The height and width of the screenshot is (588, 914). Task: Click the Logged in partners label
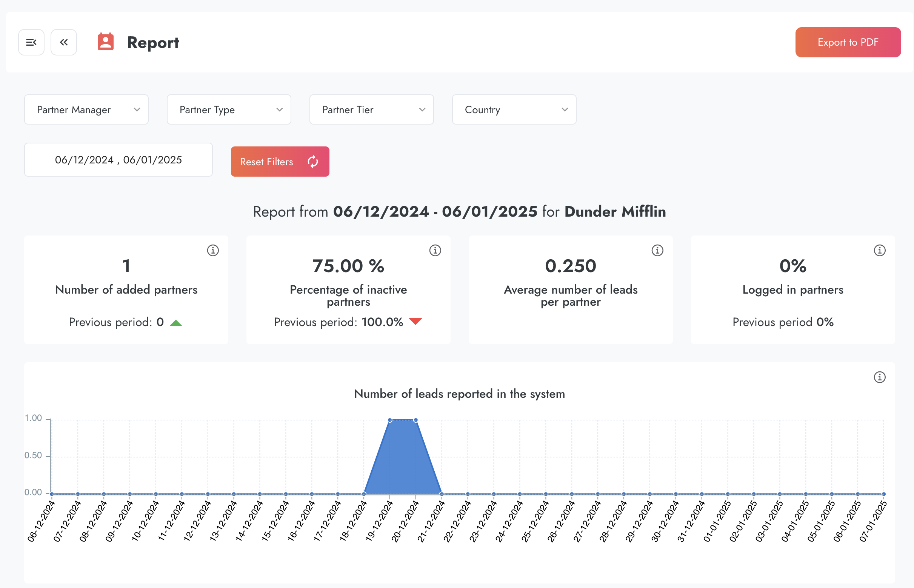pos(792,290)
